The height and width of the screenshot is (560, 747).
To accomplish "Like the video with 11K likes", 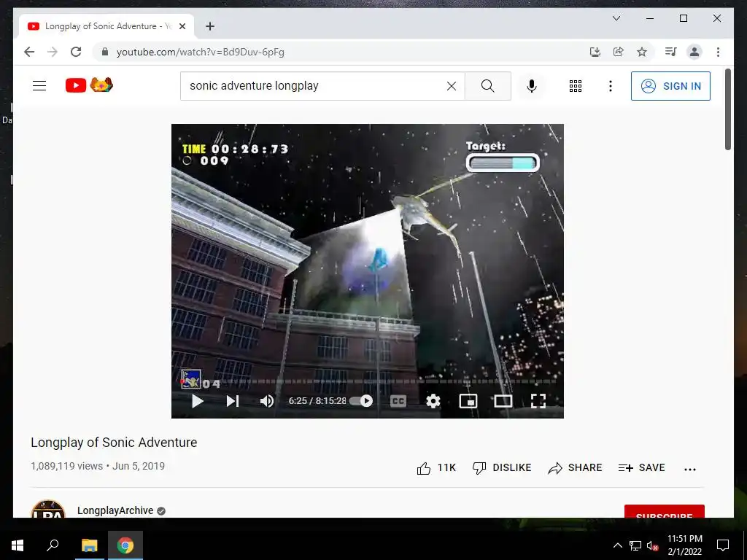I will (x=436, y=468).
